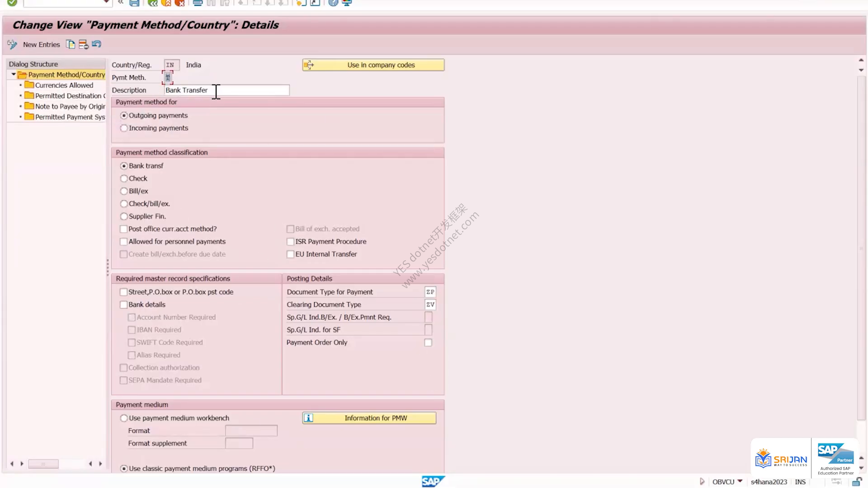Open the OBVCU status bar dropdown
Screen dimensions: 868x488
[740, 481]
